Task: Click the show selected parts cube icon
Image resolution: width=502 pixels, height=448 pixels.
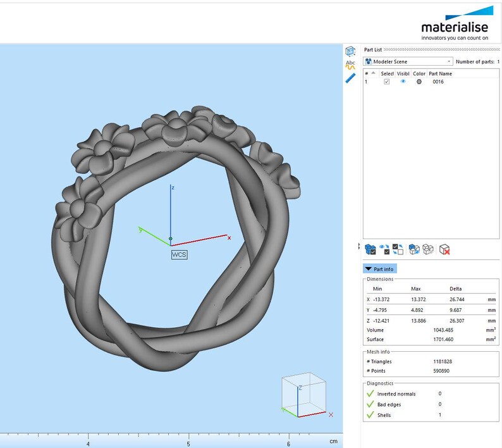Action: pyautogui.click(x=414, y=249)
